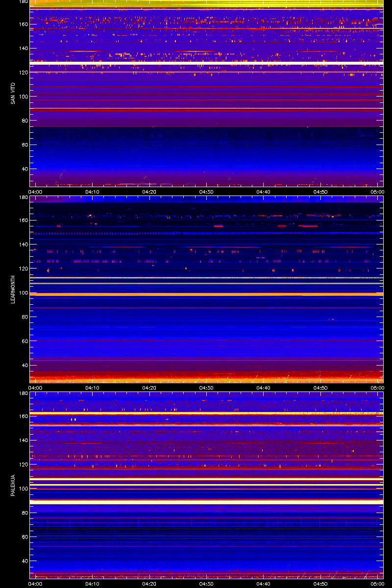Image resolution: width=392 pixels, height=588 pixels.
Task: Select the Learmonth spectrogram plot
Action: (x=206, y=289)
